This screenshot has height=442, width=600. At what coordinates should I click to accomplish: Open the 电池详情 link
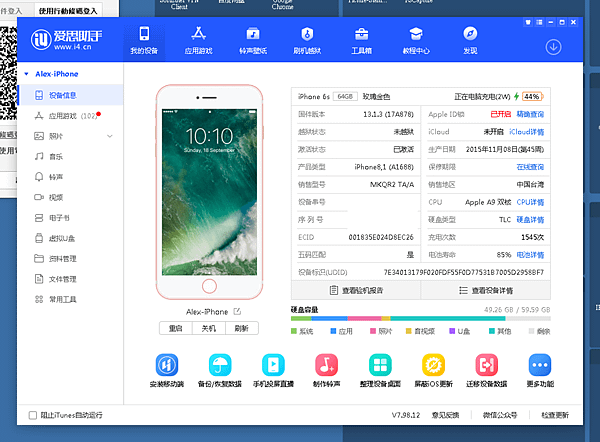click(x=530, y=255)
